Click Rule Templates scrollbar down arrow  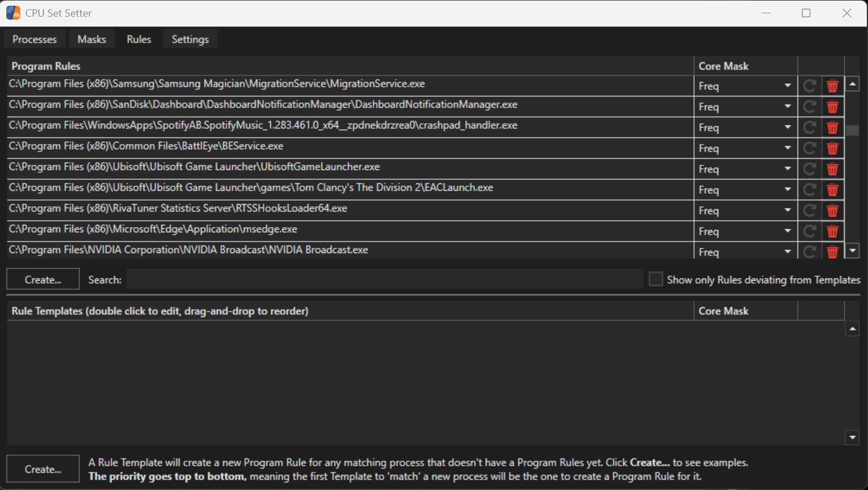tap(852, 437)
